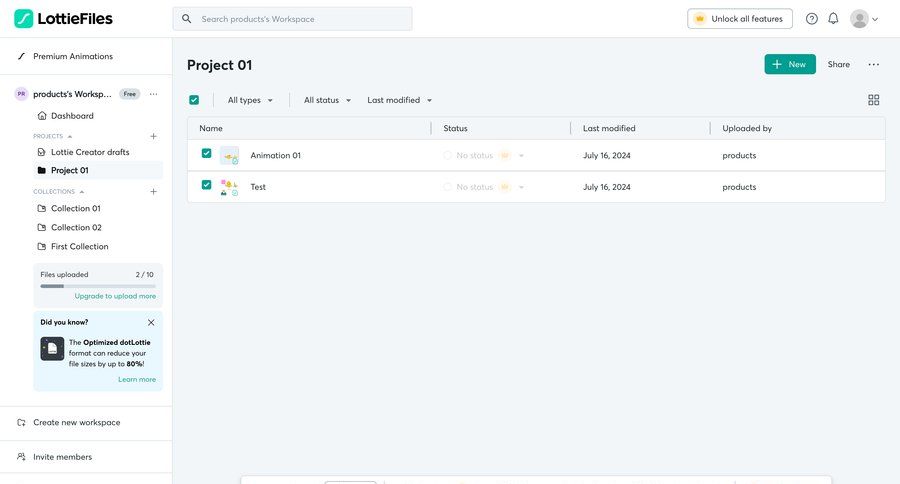Add a new collection with plus icon
This screenshot has width=900, height=484.
[x=153, y=191]
